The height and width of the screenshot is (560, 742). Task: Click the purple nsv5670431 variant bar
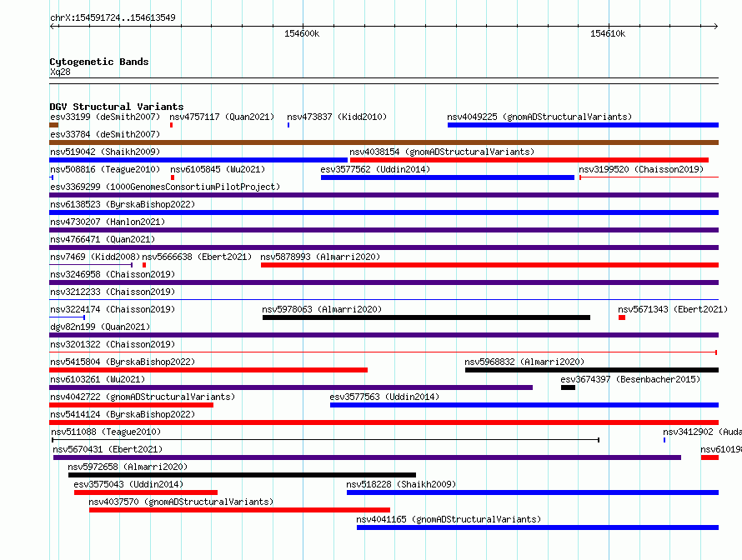(x=367, y=457)
